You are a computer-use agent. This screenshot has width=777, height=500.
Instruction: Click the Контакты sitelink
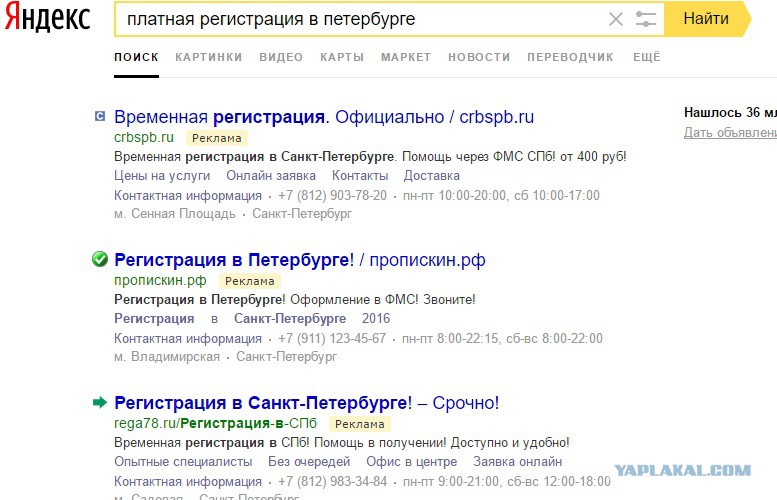tap(360, 175)
